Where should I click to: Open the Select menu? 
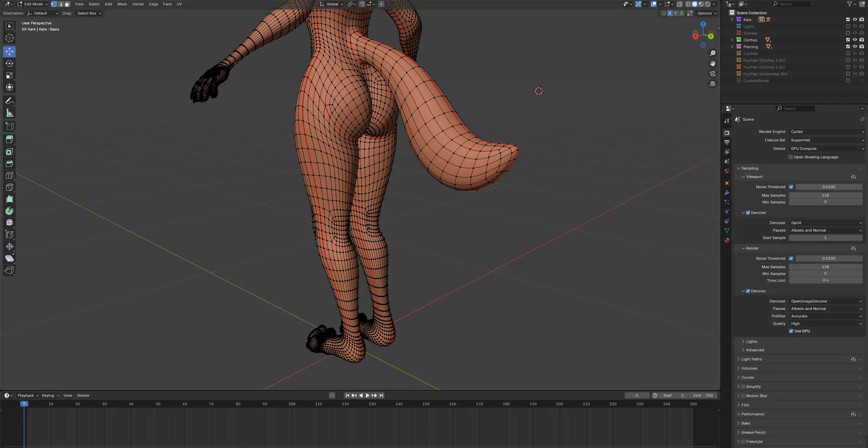(x=94, y=4)
